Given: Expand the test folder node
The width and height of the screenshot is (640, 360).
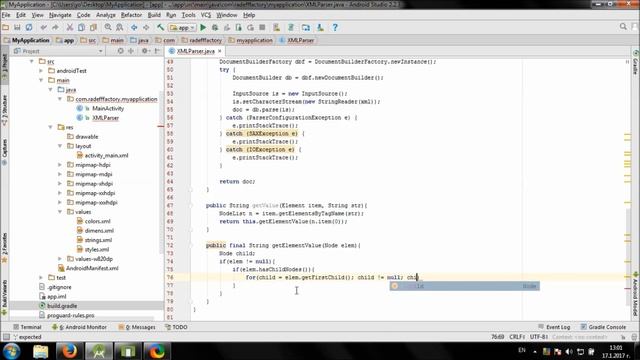Looking at the screenshot, I should [41, 278].
